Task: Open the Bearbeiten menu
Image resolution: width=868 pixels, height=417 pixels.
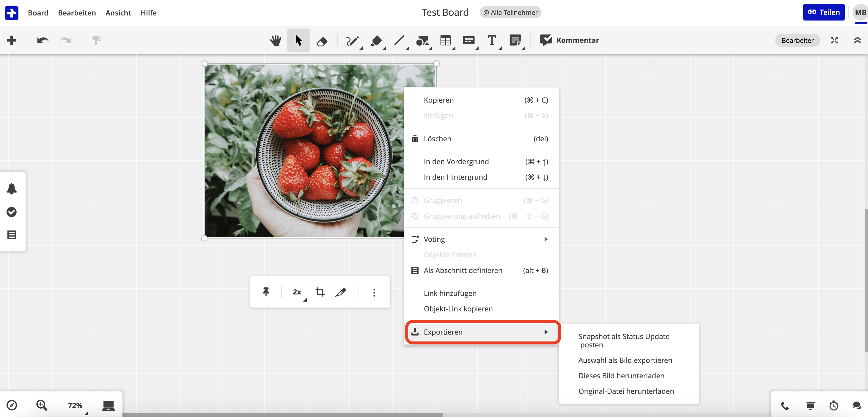Action: (x=77, y=13)
